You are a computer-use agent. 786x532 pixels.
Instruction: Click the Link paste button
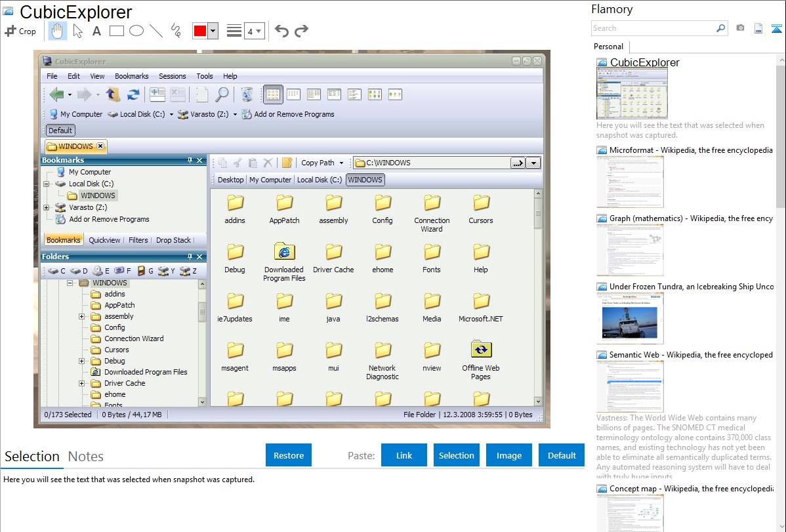tap(404, 455)
